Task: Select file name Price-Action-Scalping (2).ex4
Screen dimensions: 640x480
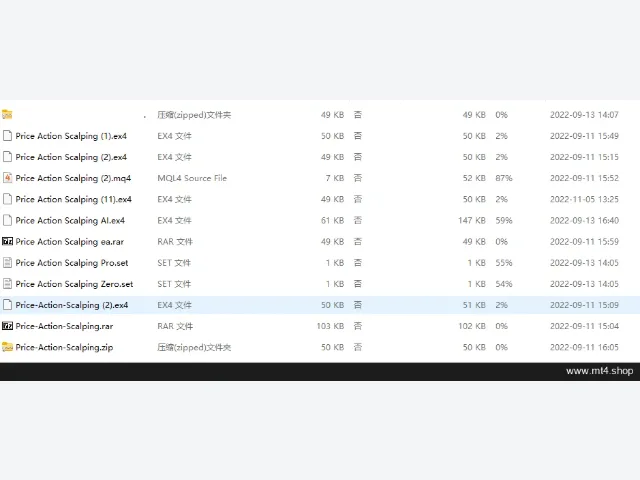Action: coord(72,305)
